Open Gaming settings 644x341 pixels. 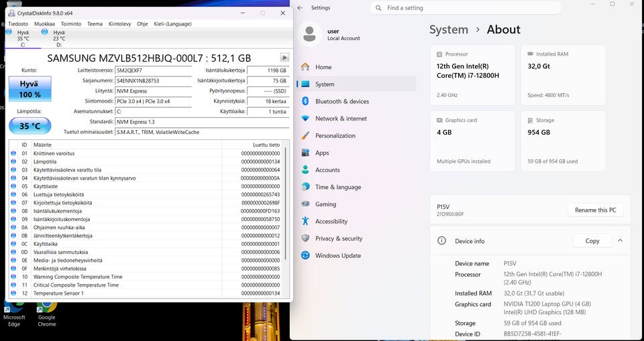click(x=356, y=204)
